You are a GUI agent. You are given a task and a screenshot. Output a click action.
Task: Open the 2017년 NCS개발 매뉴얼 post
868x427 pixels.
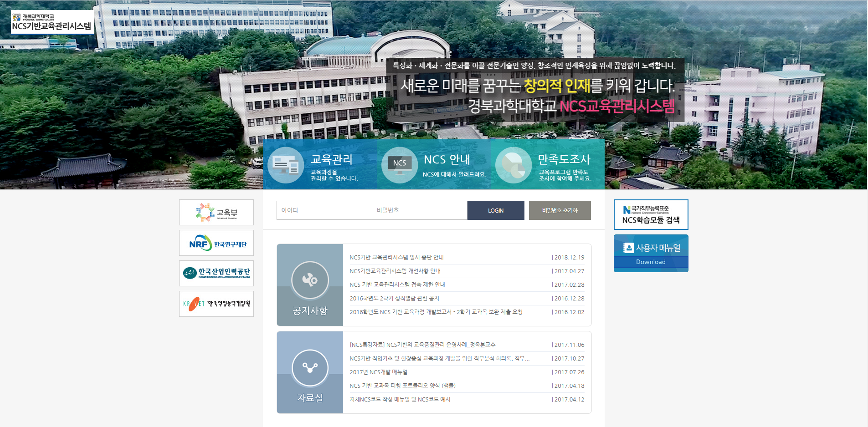[378, 372]
